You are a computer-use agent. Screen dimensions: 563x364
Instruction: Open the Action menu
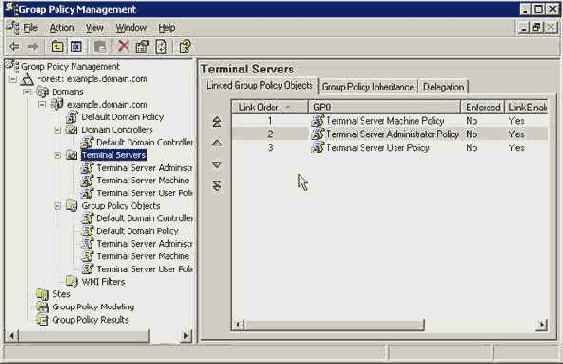(62, 28)
